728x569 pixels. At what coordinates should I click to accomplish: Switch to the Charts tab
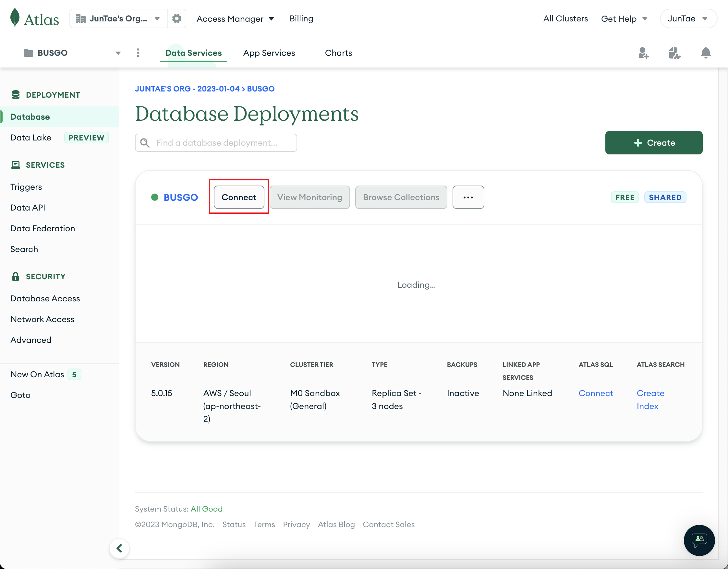click(x=338, y=53)
